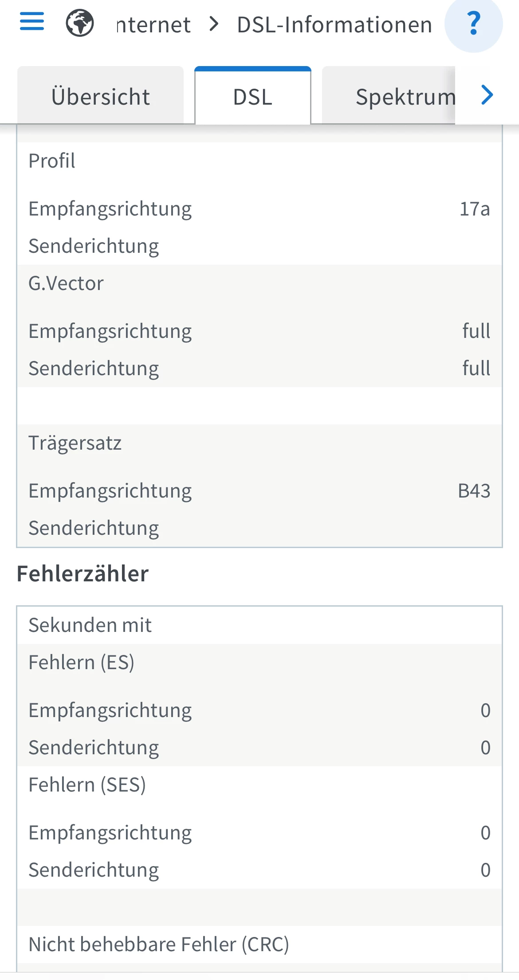This screenshot has height=980, width=519.
Task: Open the Spektrum tab
Action: pos(405,97)
